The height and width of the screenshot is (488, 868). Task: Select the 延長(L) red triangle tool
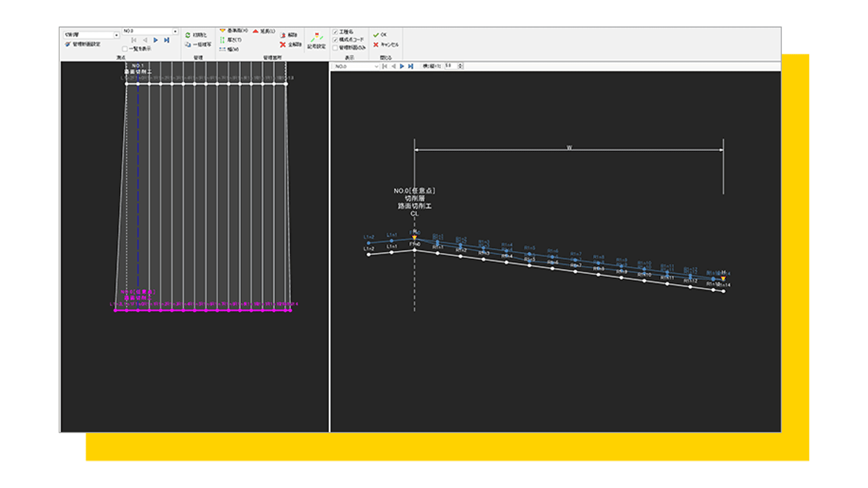click(256, 31)
